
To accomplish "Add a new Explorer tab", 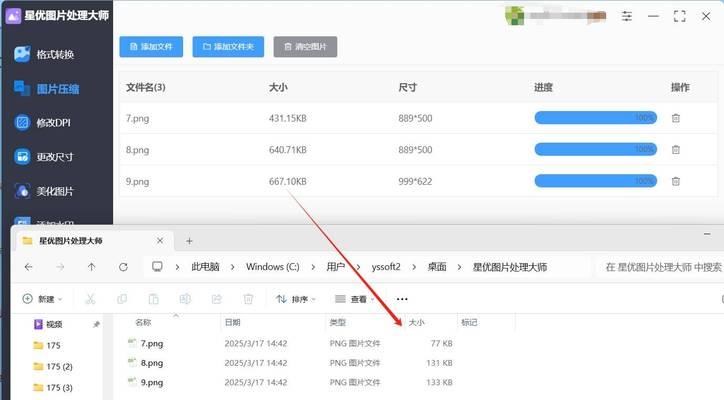I will [189, 241].
